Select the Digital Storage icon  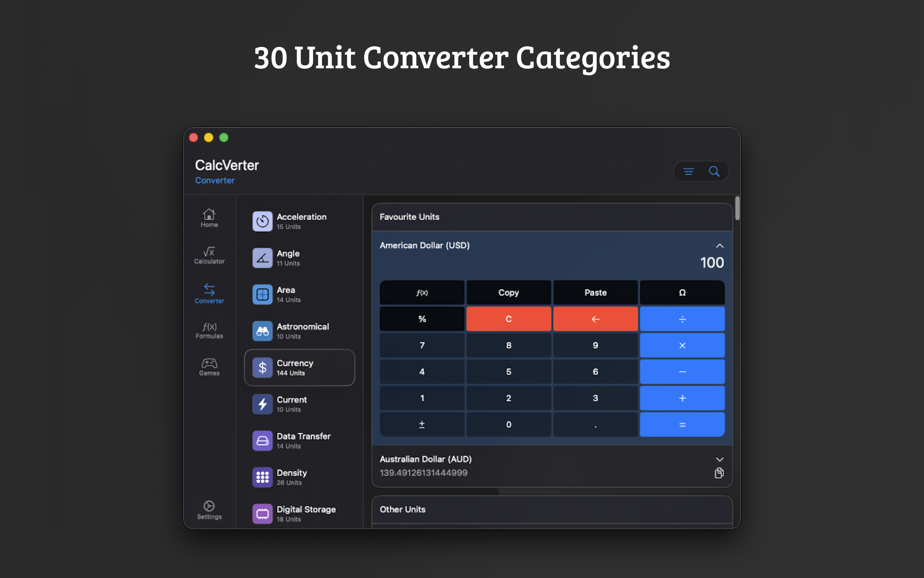tap(262, 514)
